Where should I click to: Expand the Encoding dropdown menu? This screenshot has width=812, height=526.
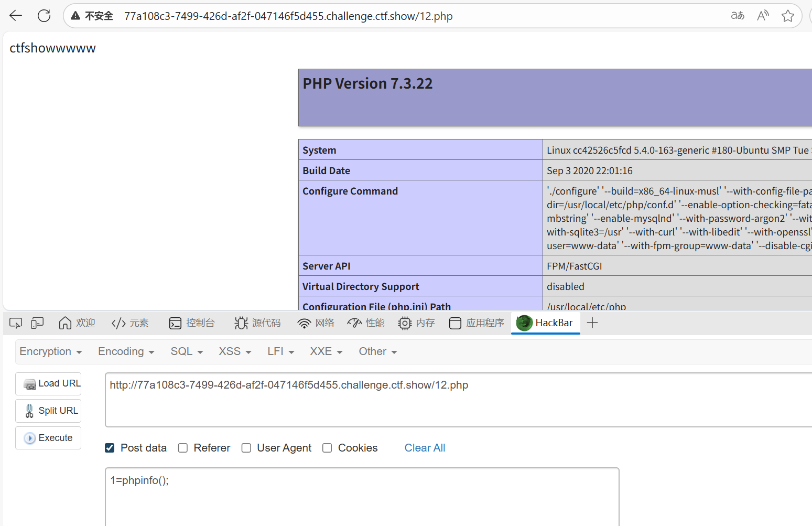(126, 352)
